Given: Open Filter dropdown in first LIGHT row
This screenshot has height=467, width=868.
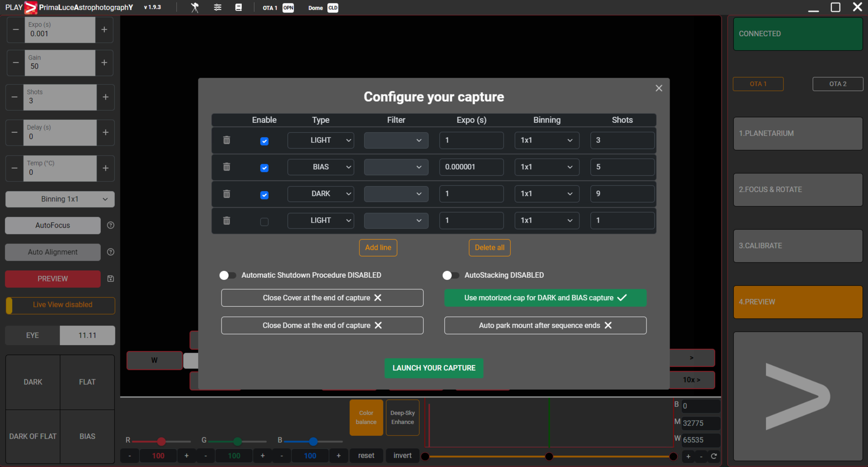Looking at the screenshot, I should click(x=396, y=140).
